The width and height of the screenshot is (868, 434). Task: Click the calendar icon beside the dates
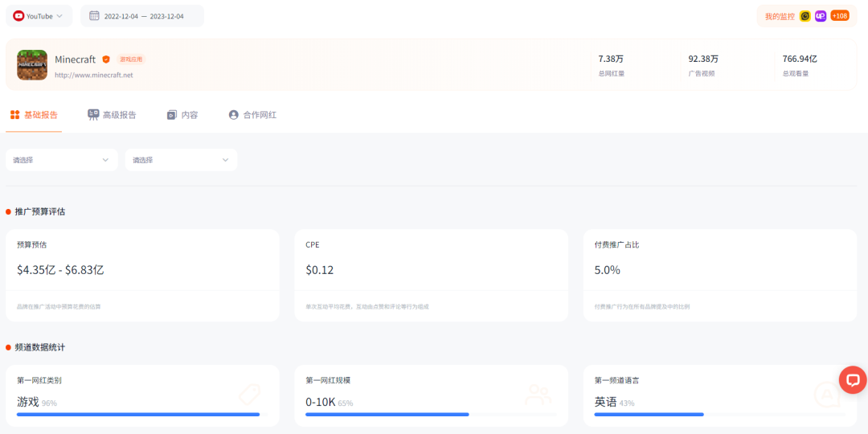[94, 16]
